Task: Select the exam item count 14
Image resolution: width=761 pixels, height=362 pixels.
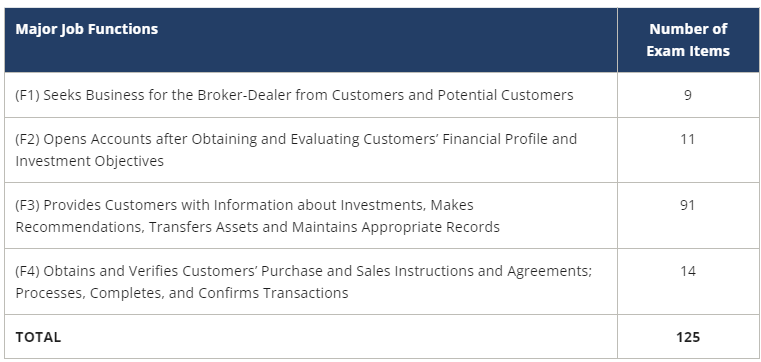Action: coord(688,271)
